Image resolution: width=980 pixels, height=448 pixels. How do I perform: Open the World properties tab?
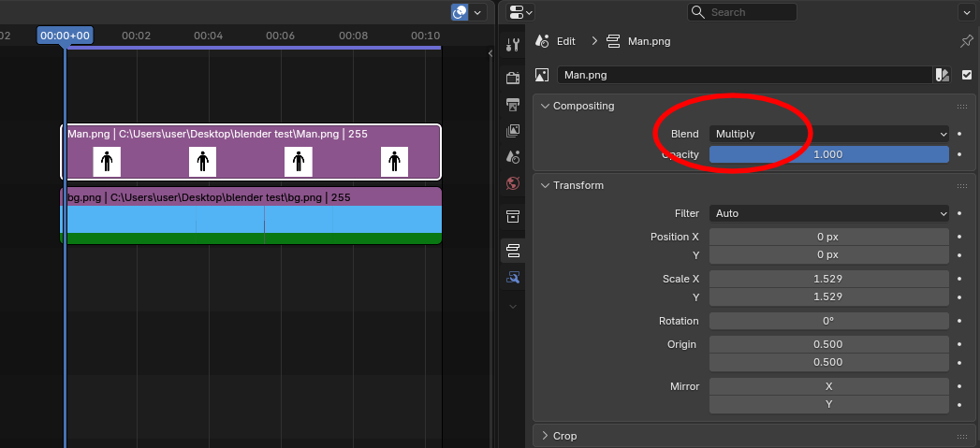(513, 183)
